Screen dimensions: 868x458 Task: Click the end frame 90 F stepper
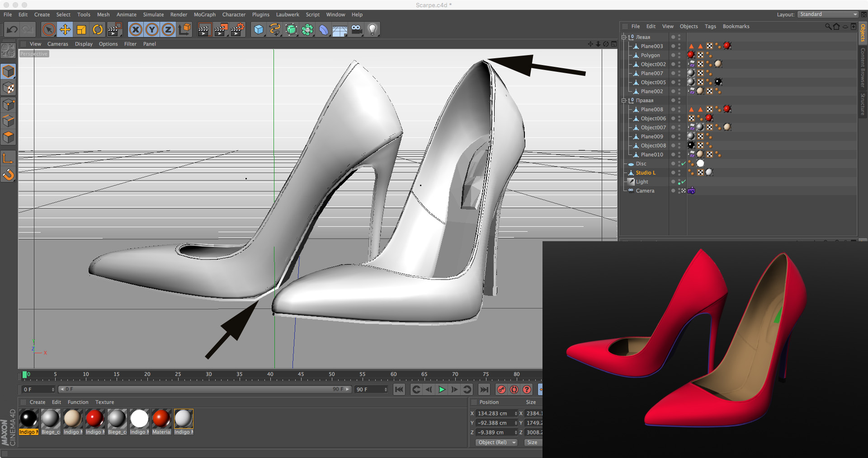tap(386, 389)
